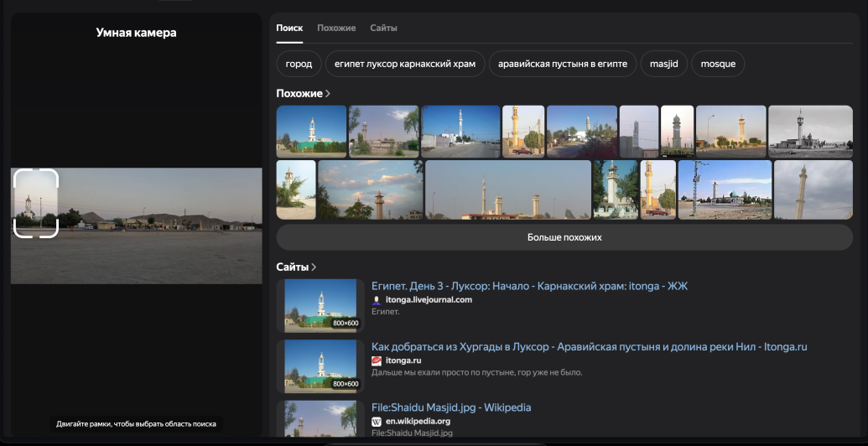
Task: Open thumbnail of street with tall white minaret
Action: click(460, 132)
